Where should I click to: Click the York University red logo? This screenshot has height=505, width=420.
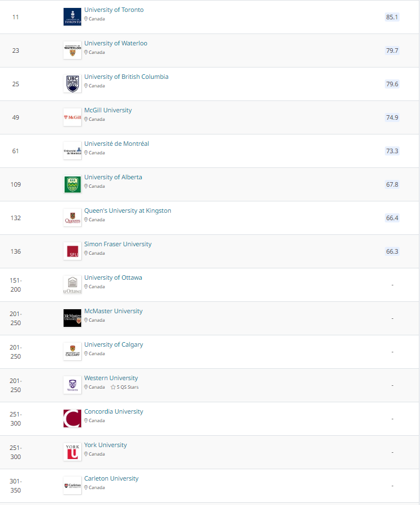(x=72, y=452)
